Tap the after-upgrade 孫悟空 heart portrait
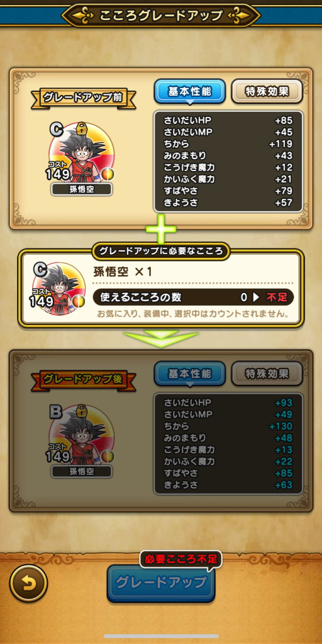322x644 pixels. point(81,435)
